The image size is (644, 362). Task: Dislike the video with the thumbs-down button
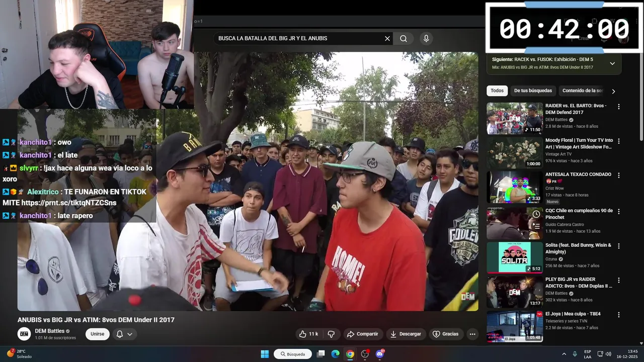(x=331, y=334)
